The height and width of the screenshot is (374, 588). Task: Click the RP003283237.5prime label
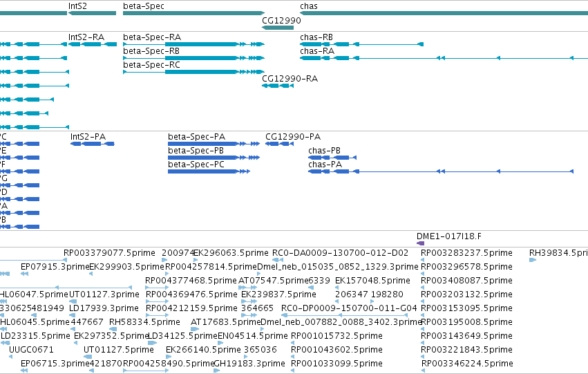tap(466, 253)
